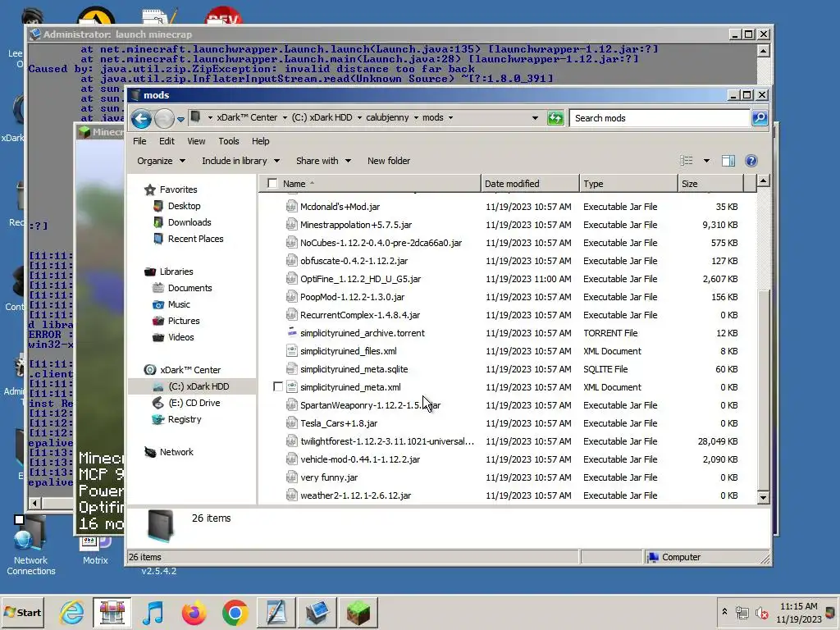Show hidden system tray icons

725,611
